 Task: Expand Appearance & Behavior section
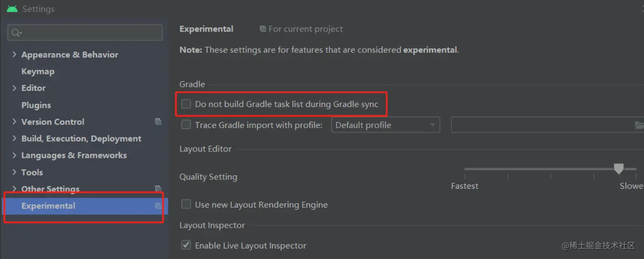14,55
